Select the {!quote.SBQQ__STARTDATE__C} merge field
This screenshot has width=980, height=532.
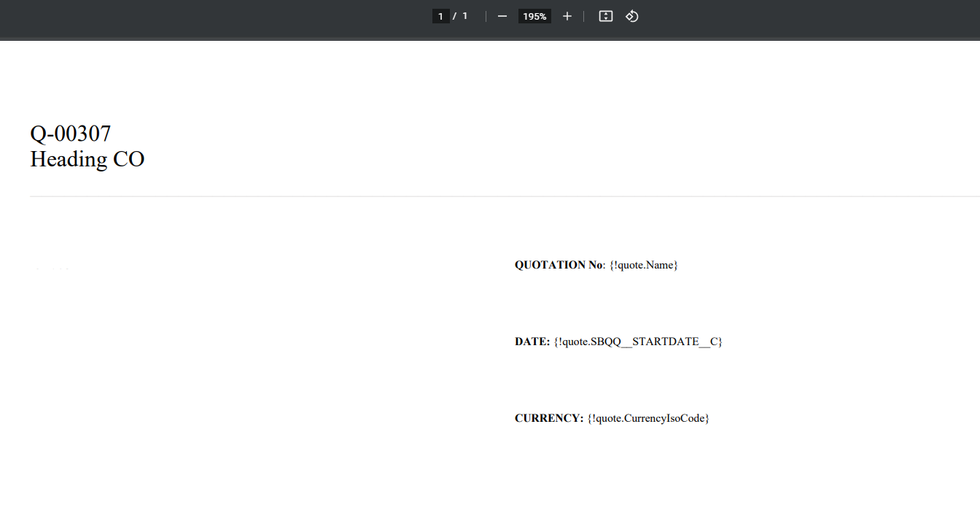(639, 341)
